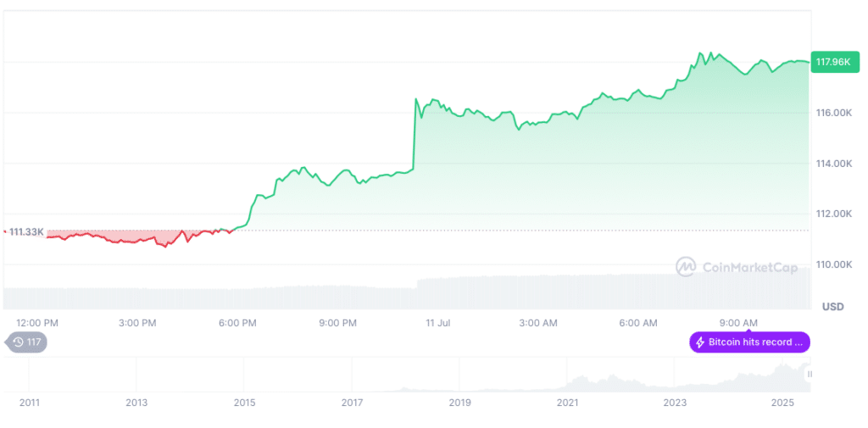This screenshot has width=868, height=428.
Task: Pick 2017 on the overview timeline
Action: [352, 403]
